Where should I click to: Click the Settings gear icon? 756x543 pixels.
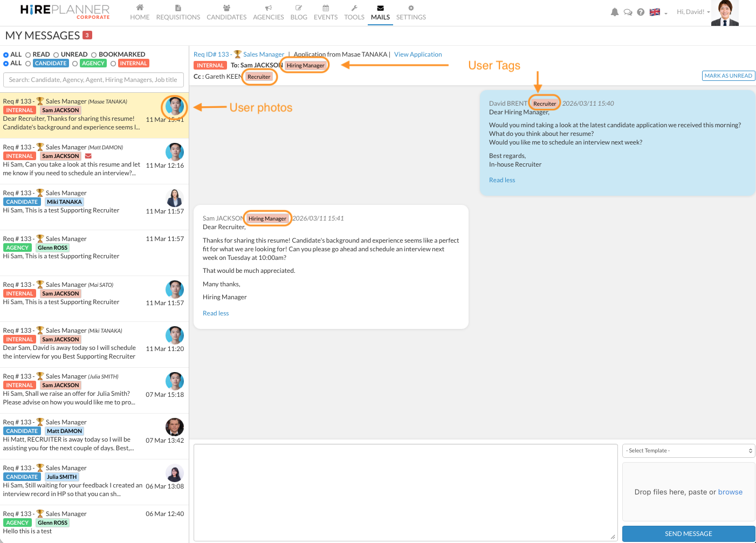(411, 8)
